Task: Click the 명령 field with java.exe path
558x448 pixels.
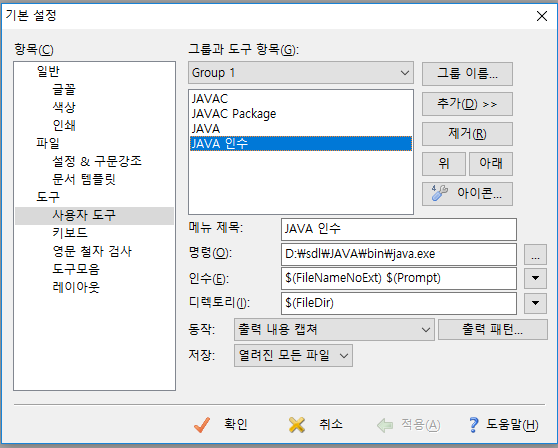Action: 399,254
